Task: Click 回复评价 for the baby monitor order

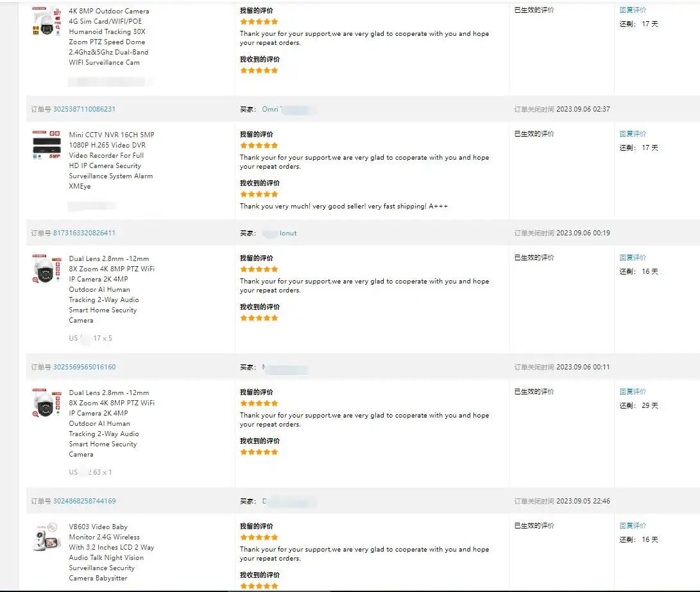Action: coord(633,525)
